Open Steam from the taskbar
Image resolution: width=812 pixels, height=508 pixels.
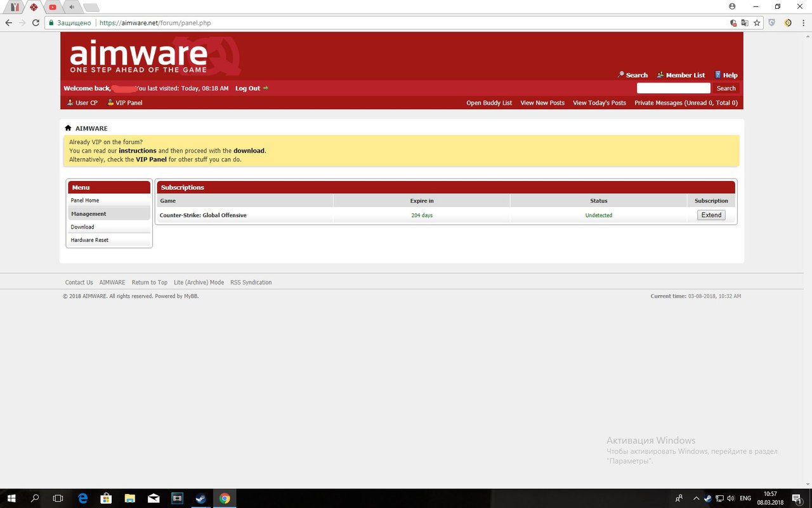pos(200,498)
